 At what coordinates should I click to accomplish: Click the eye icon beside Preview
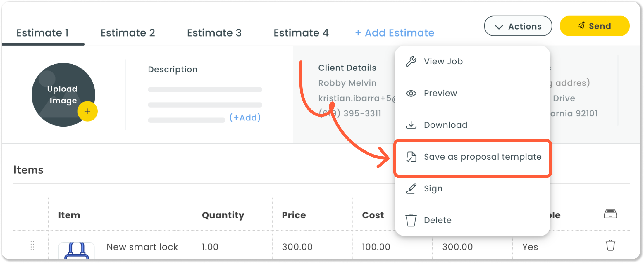pyautogui.click(x=411, y=93)
